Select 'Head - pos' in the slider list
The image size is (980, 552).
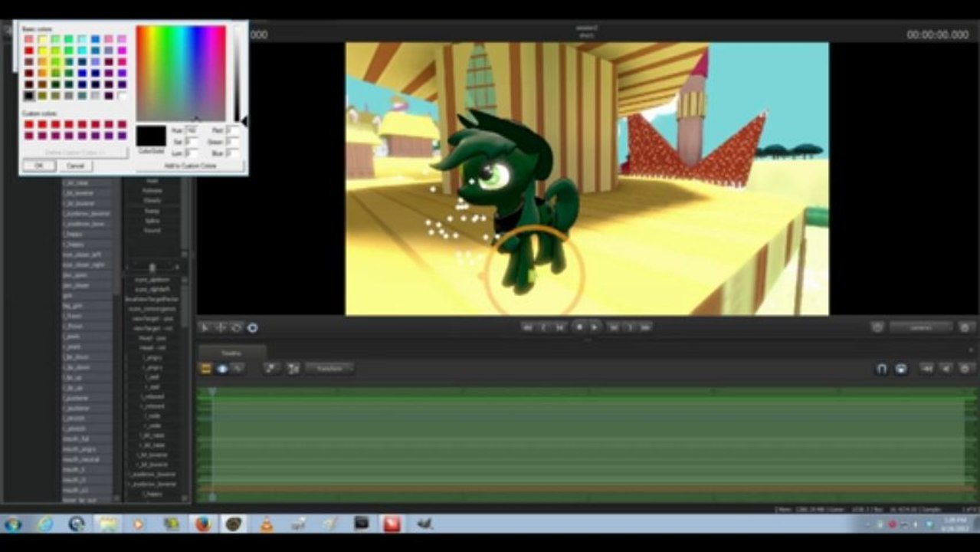(x=152, y=338)
